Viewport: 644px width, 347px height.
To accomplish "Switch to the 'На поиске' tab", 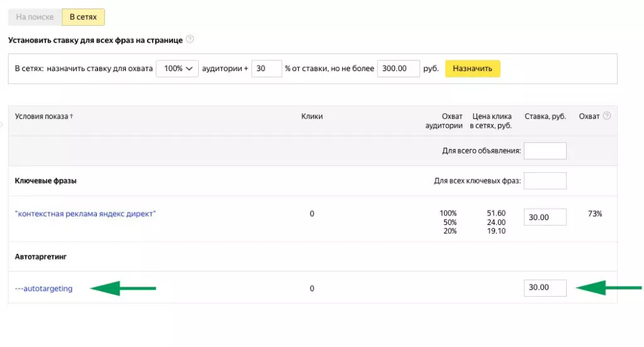I will (x=35, y=17).
